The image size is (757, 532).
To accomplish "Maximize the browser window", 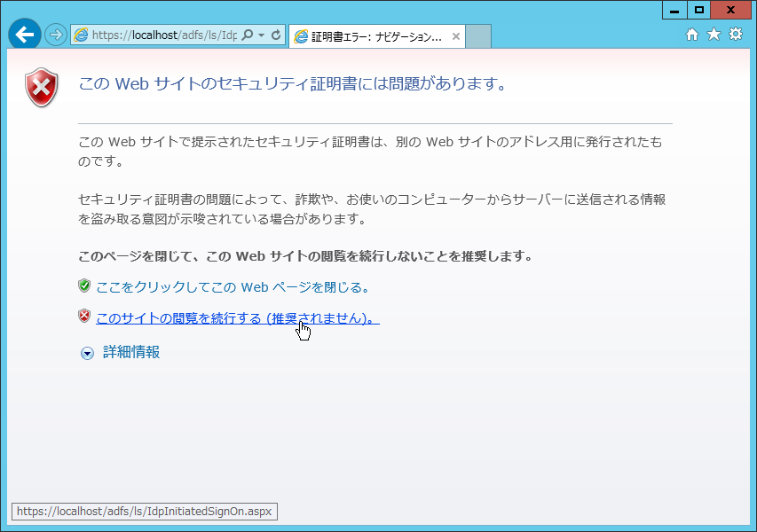I will point(698,10).
